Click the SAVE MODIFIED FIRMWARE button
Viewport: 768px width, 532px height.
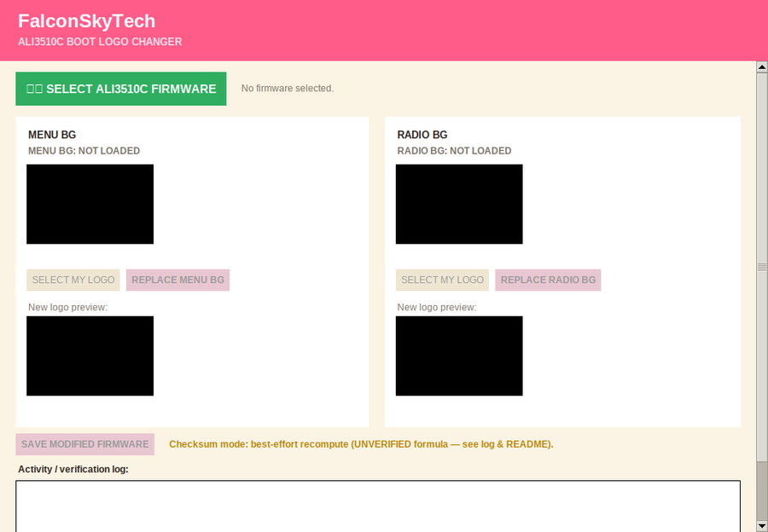(84, 444)
